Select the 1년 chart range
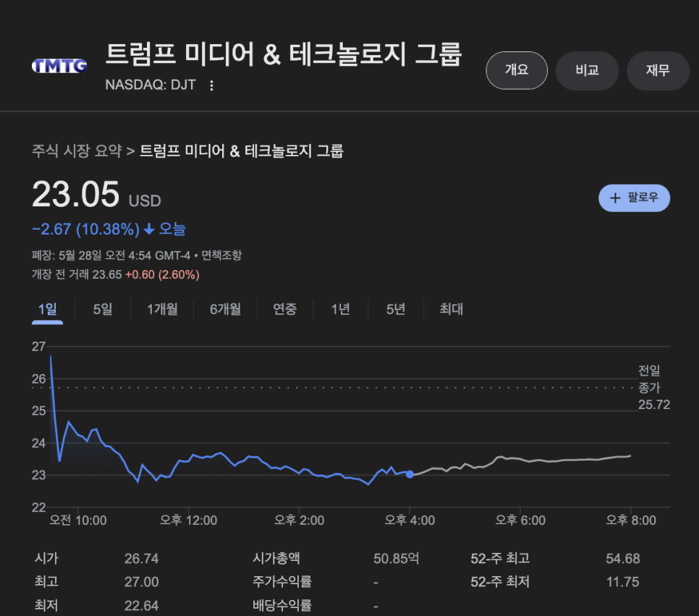 (x=341, y=309)
